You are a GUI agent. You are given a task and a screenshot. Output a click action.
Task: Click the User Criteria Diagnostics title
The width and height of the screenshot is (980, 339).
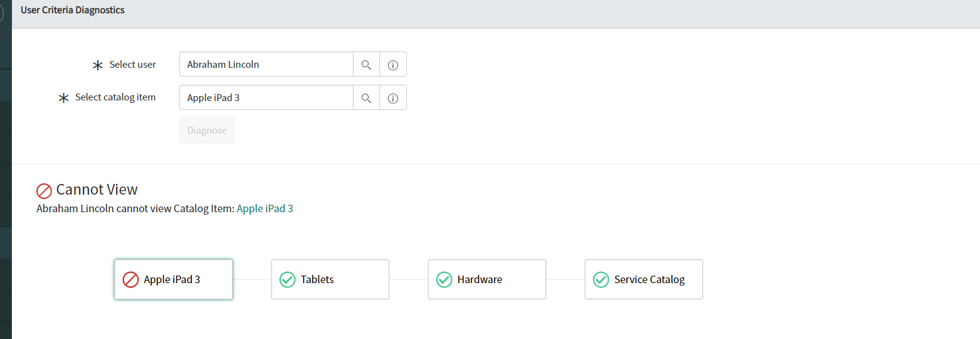73,10
